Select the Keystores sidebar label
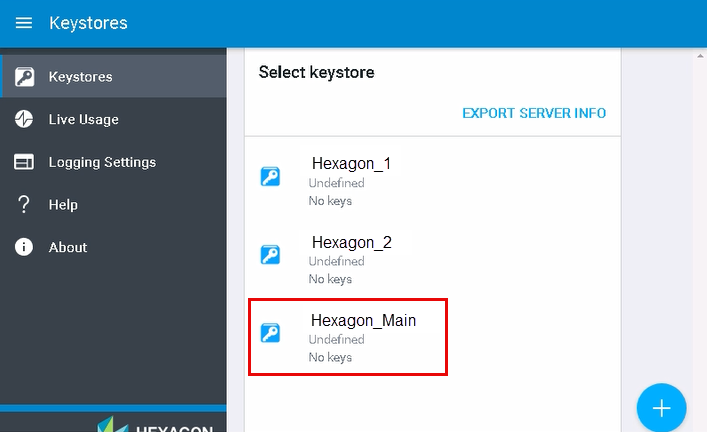This screenshot has width=707, height=432. click(80, 77)
